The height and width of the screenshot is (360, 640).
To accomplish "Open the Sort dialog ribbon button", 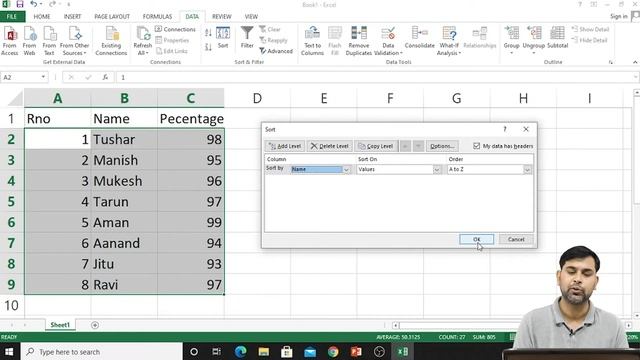I will pyautogui.click(x=223, y=38).
